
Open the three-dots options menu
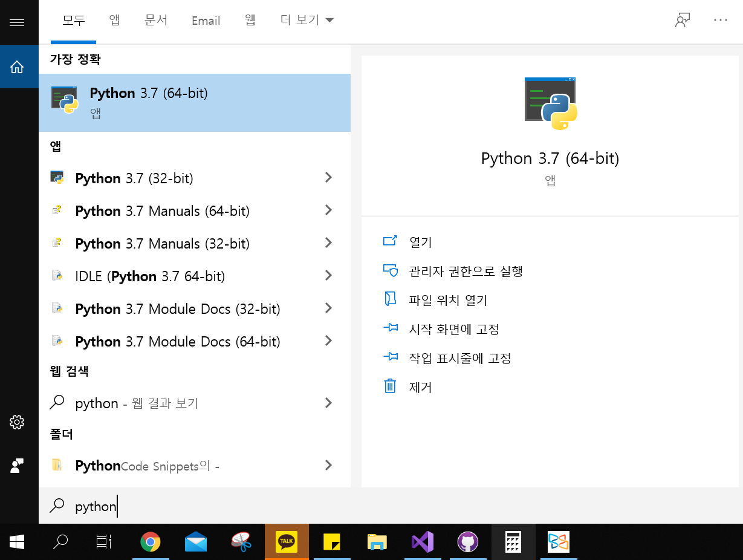coord(721,20)
